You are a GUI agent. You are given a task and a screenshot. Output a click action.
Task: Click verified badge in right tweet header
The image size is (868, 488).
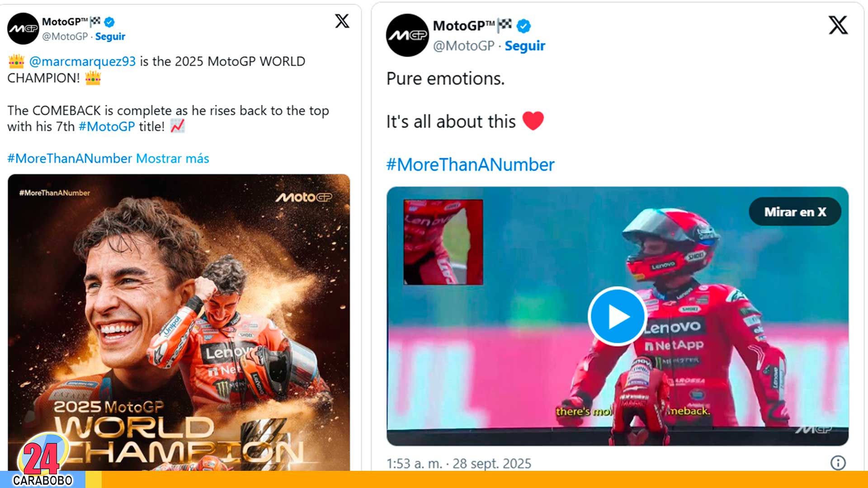(x=524, y=26)
